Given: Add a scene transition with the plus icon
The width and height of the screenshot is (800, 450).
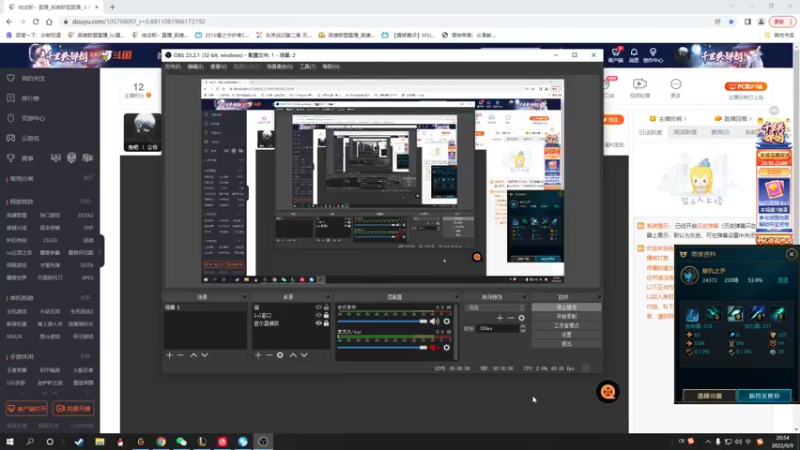Looking at the screenshot, I should 500,318.
